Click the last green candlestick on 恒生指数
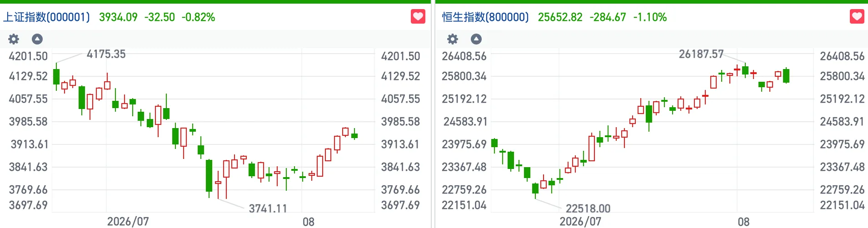 (786, 75)
